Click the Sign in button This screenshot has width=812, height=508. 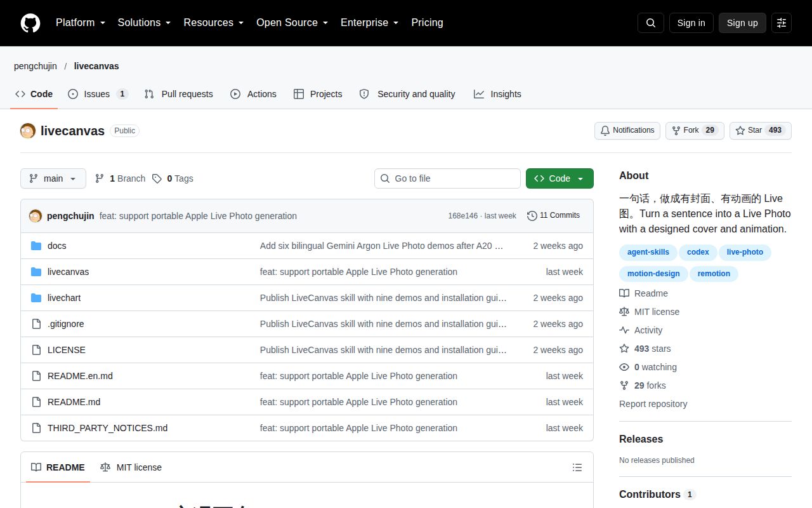pyautogui.click(x=691, y=23)
